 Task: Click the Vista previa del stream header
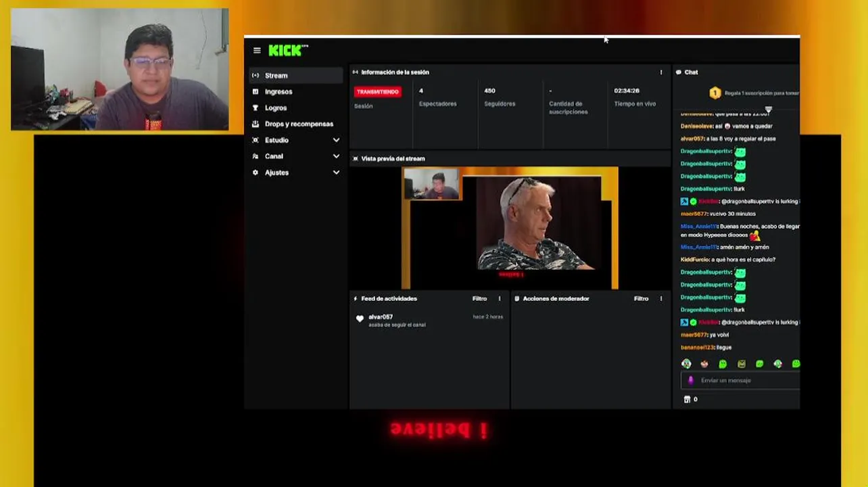tap(393, 159)
